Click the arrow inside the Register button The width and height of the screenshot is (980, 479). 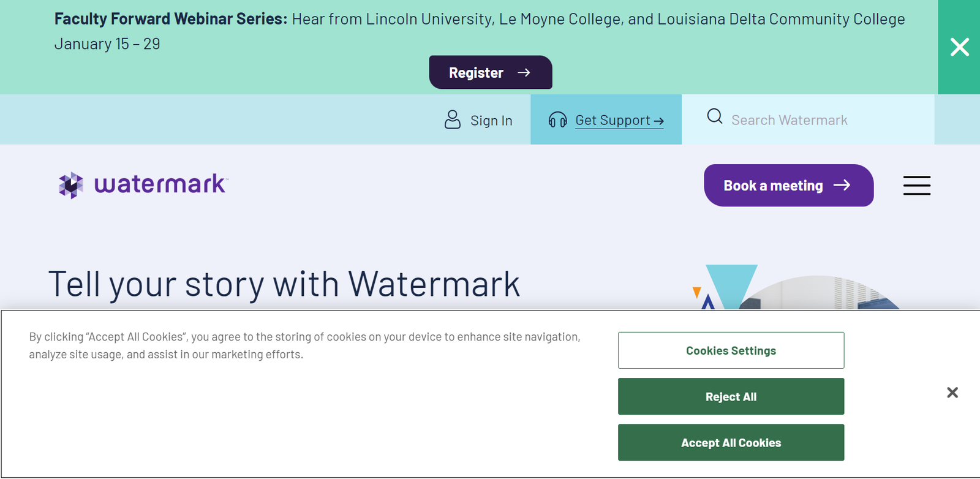point(524,72)
